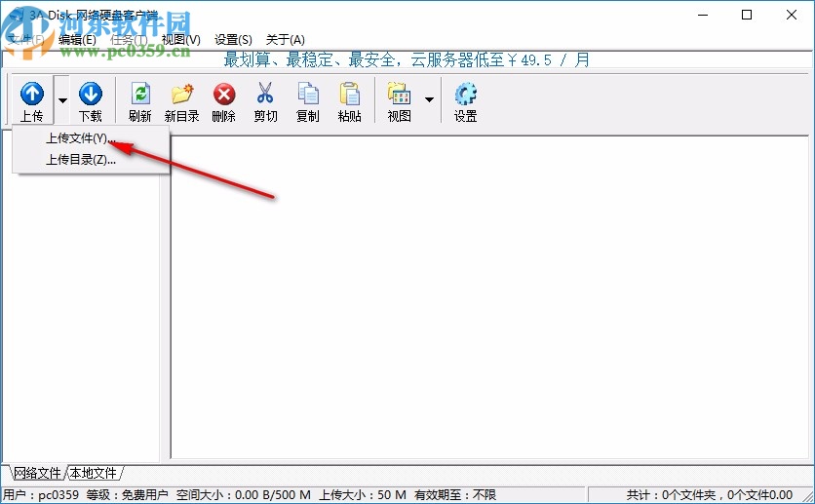
Task: Click the cloud server advertisement banner text
Action: [406, 59]
